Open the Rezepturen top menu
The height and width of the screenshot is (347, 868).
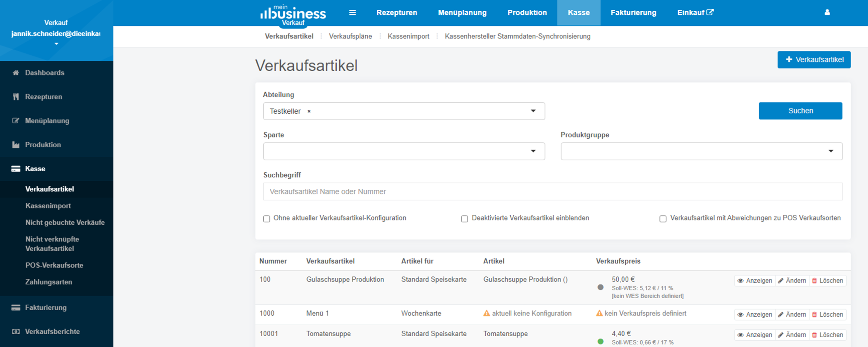point(397,13)
